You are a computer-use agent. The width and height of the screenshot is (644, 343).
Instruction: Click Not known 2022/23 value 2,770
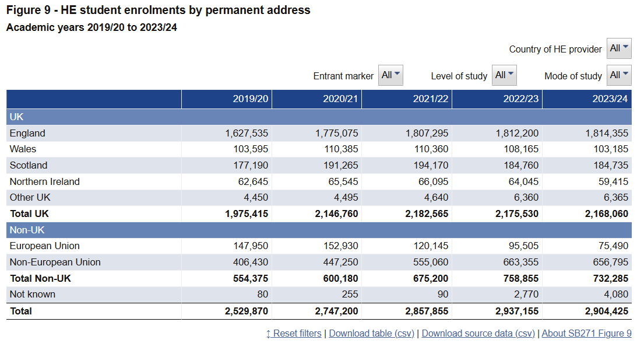tap(526, 295)
